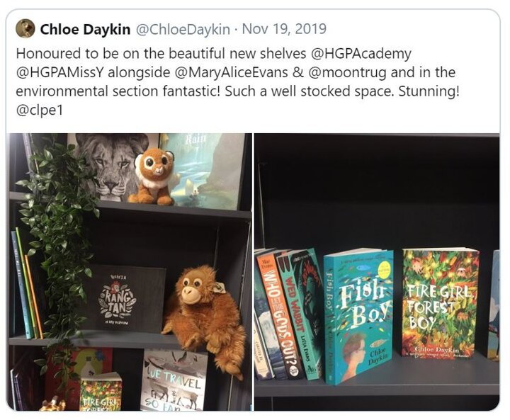Open the Chloe Daykin display name
Screen dimensions: 510x420
click(85, 29)
